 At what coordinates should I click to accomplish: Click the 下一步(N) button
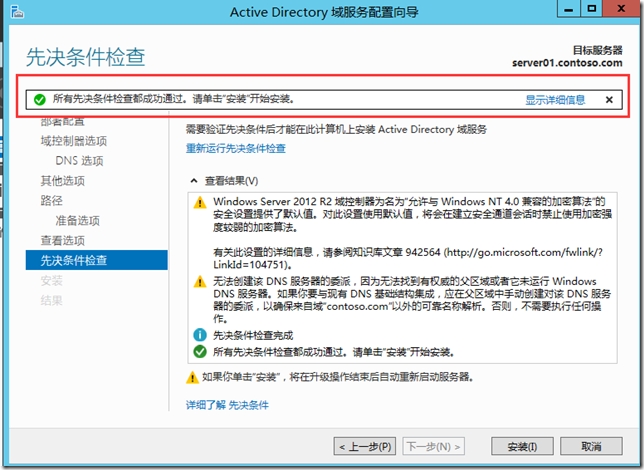pos(433,446)
